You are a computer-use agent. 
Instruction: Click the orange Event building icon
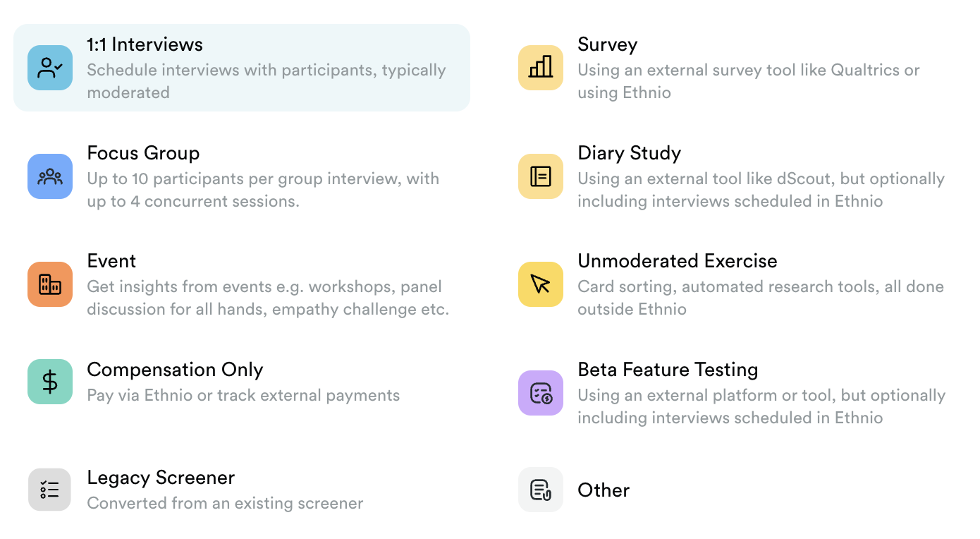[50, 284]
